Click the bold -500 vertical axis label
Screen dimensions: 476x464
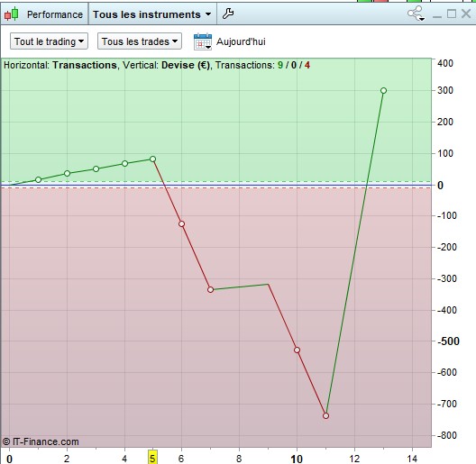coord(448,341)
